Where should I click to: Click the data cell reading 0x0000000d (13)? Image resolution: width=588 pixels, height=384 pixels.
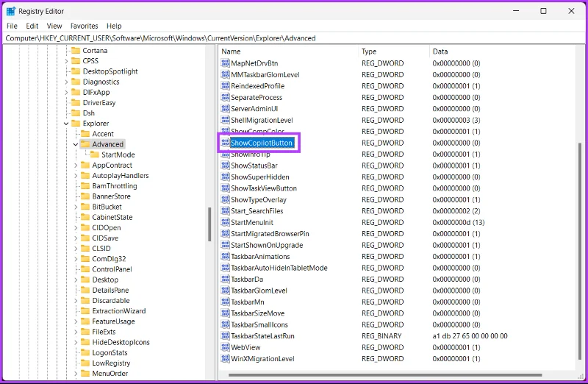coord(458,222)
